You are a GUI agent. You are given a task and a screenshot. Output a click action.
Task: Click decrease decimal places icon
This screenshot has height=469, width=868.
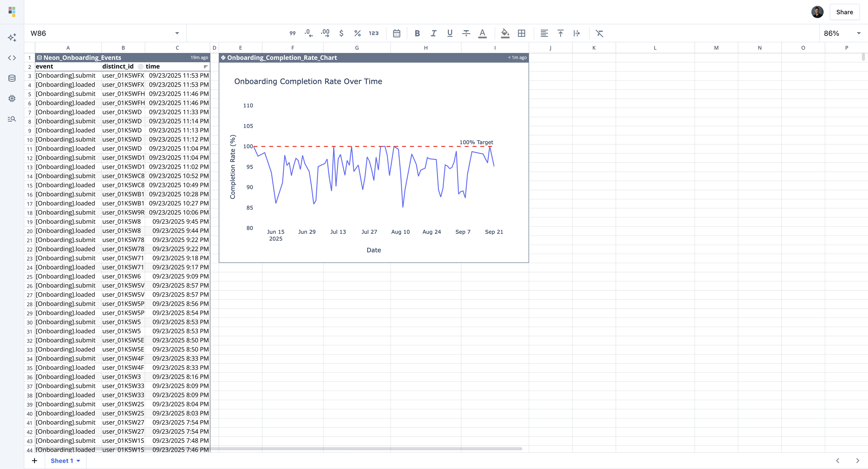click(308, 33)
